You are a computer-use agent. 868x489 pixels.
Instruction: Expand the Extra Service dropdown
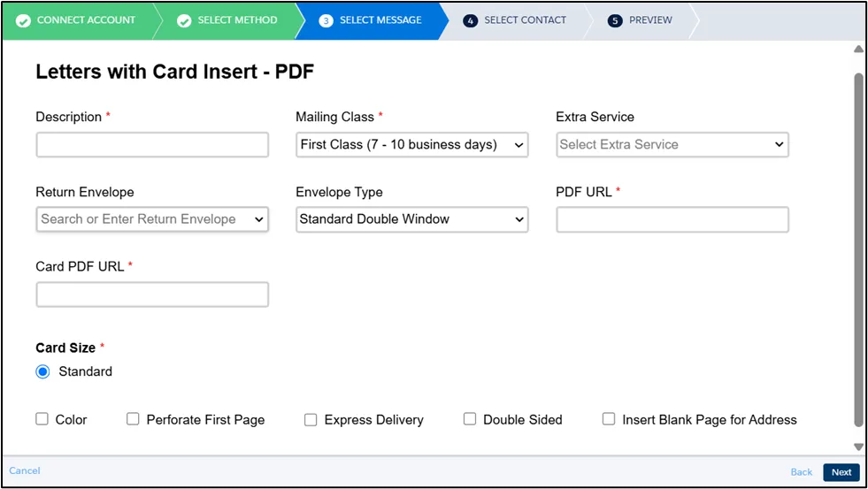point(672,145)
